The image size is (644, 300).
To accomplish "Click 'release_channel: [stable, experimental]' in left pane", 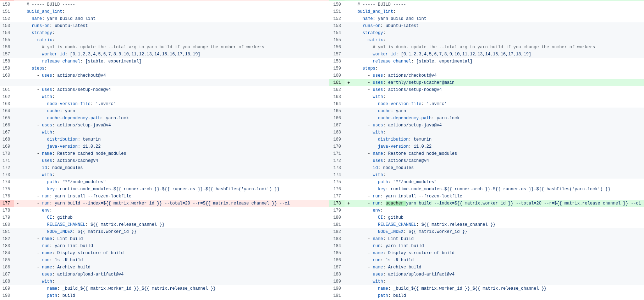I will click(92, 61).
